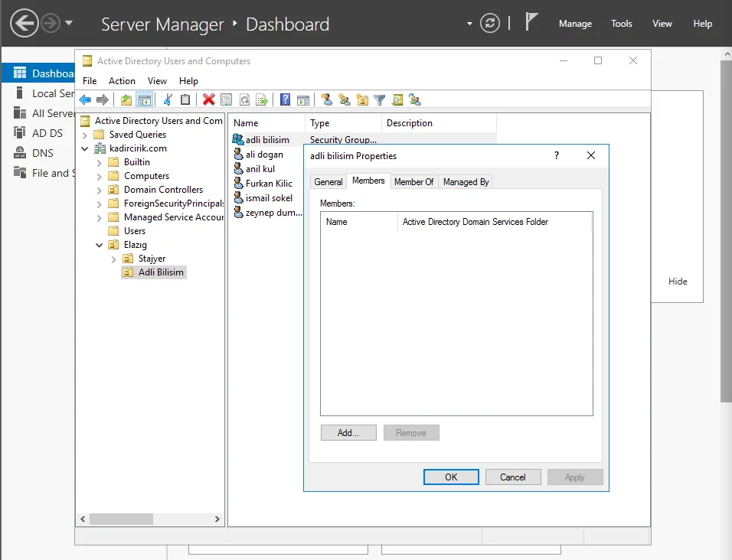Screen dimensions: 732x560
Task: Click the red X Delete icon
Action: pyautogui.click(x=209, y=99)
